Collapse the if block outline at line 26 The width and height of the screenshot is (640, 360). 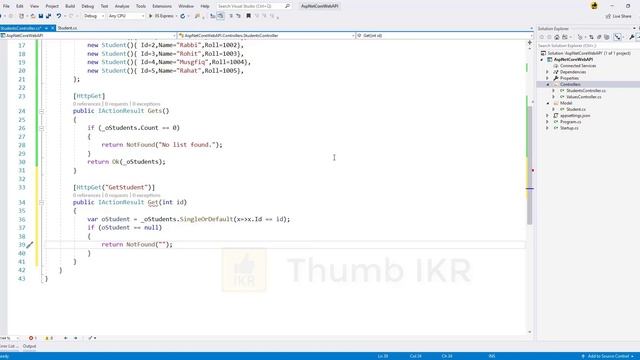click(42, 128)
